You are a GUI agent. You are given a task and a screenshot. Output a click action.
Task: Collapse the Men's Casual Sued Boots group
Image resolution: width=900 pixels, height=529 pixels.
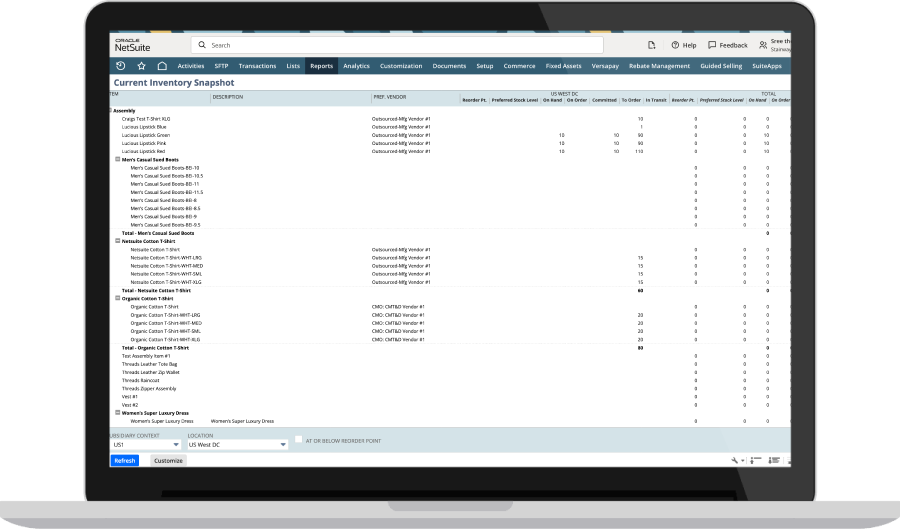coord(118,159)
